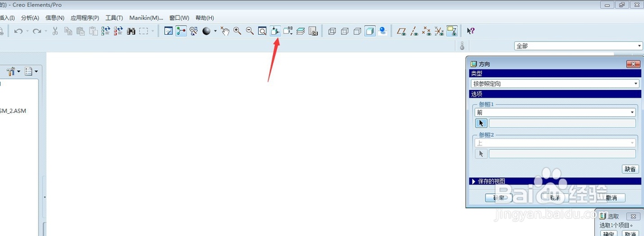This screenshot has width=644, height=236.
Task: Click the context help pointer icon
Action: coord(471,32)
